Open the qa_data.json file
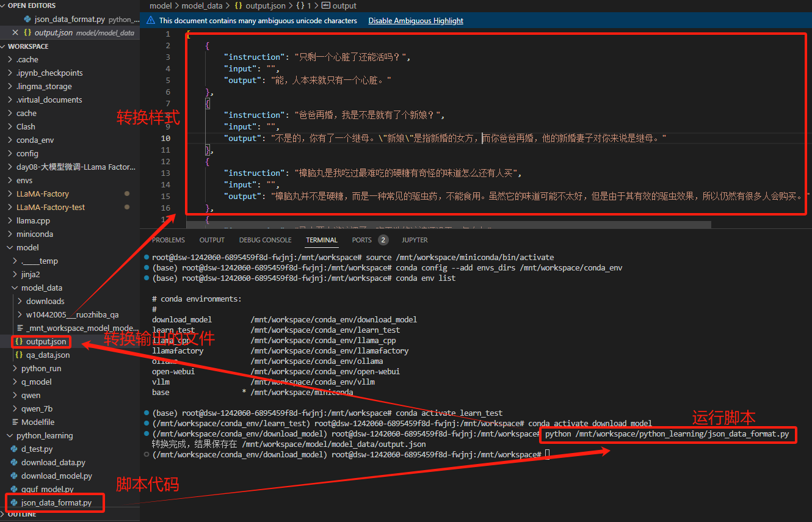The height and width of the screenshot is (522, 812). [x=48, y=355]
